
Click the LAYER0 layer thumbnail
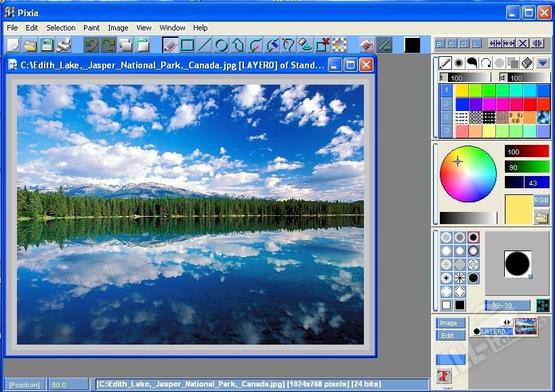[x=526, y=327]
